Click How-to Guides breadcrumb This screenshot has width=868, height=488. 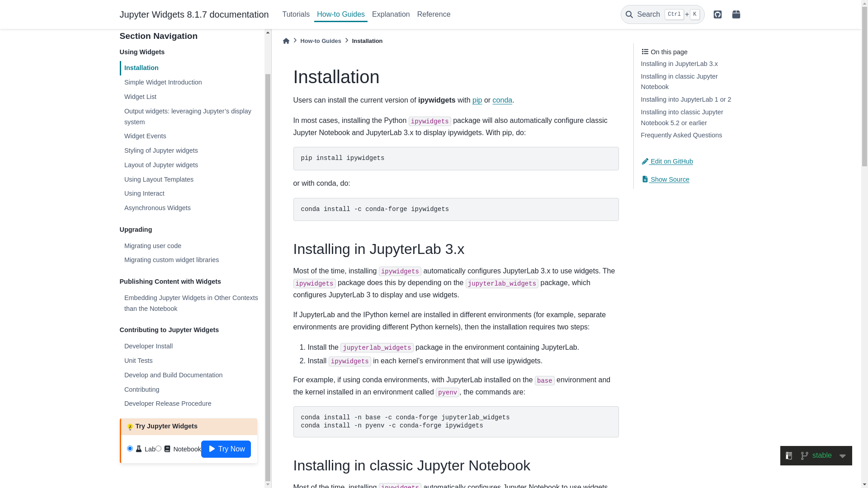click(321, 41)
